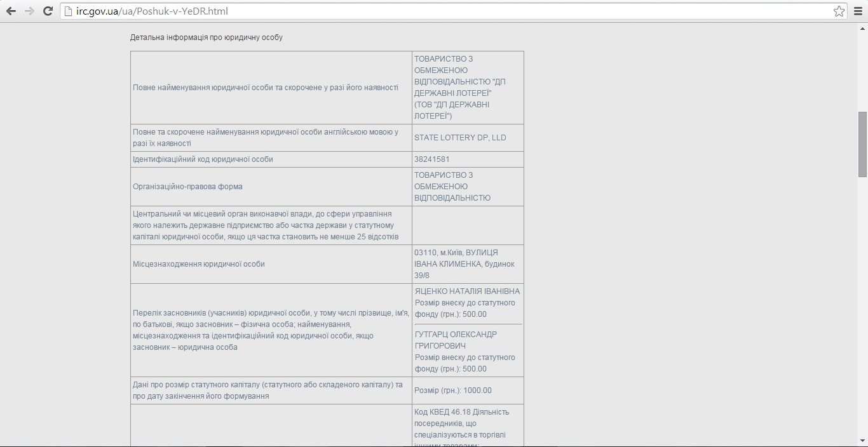Screen dimensions: 868x447
Task: Select the heading 'Детальна інформація про юридичну особу'
Action: [x=207, y=37]
